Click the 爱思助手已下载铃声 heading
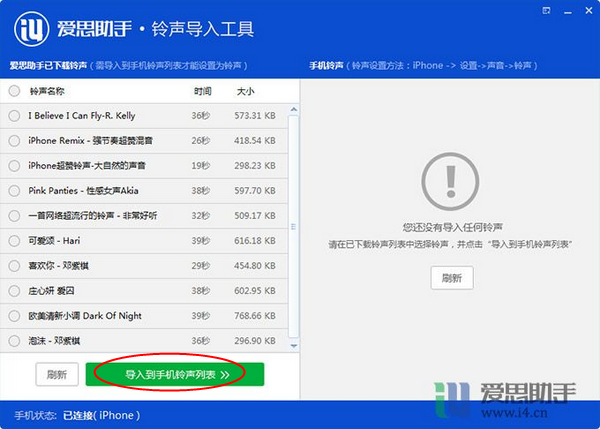Screen dimensions: 600x429 [x=48, y=65]
